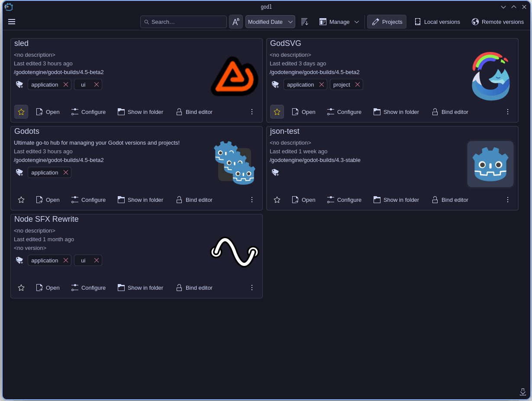The image size is (532, 401).
Task: Click the Godots project logo thumbnail
Action: 235,163
